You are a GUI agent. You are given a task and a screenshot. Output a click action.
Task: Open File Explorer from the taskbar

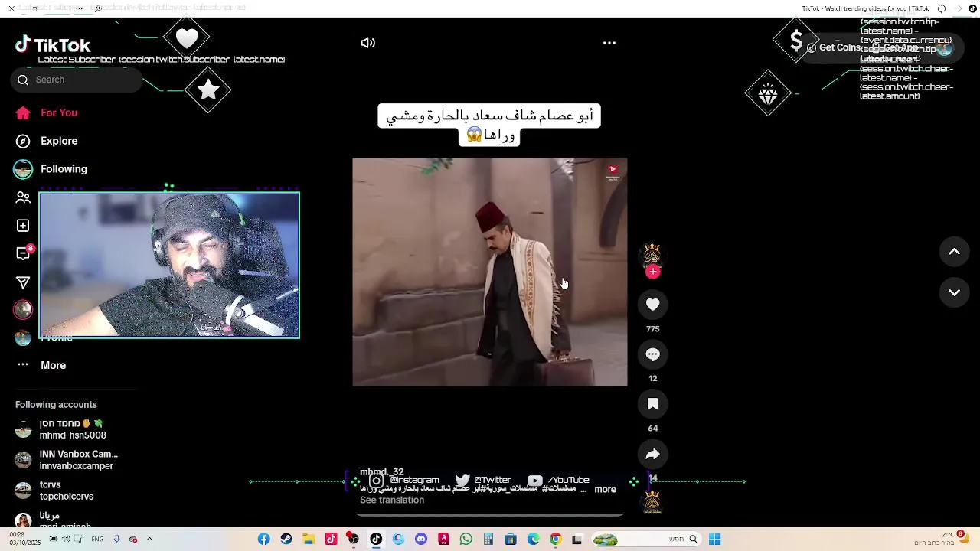pos(309,539)
